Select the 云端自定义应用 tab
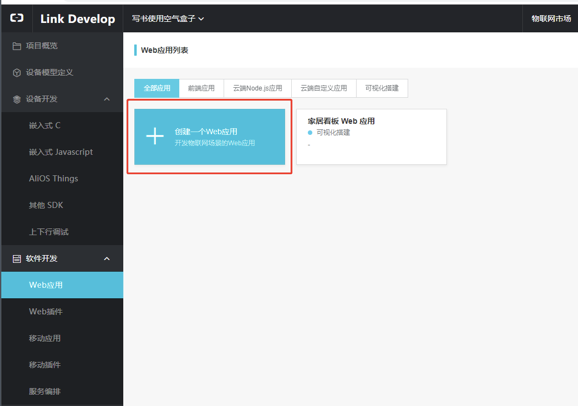This screenshot has height=406, width=578. (324, 88)
